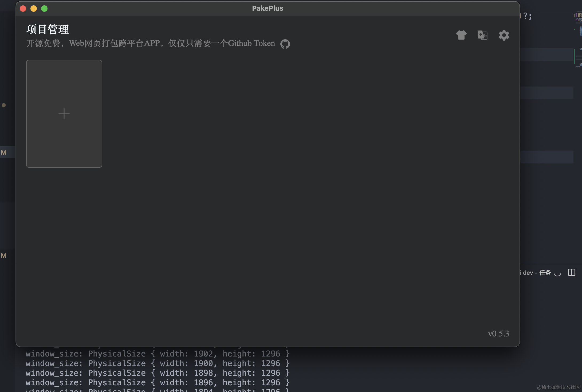Split the terminal using the split-pane icon

(571, 273)
